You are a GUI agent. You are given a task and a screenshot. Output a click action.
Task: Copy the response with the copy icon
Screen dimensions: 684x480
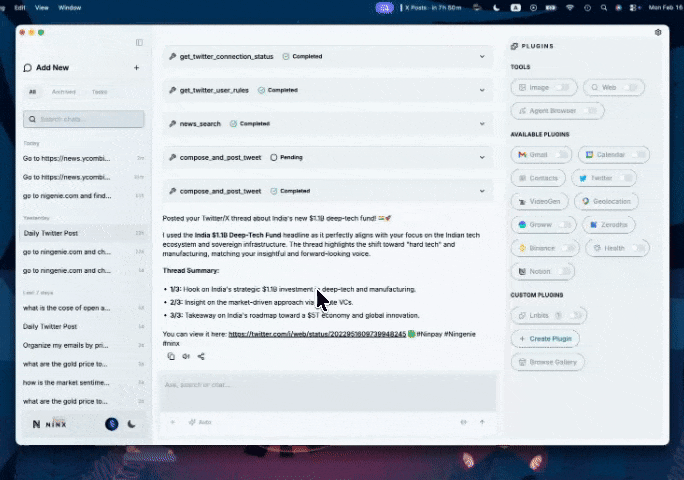point(171,357)
